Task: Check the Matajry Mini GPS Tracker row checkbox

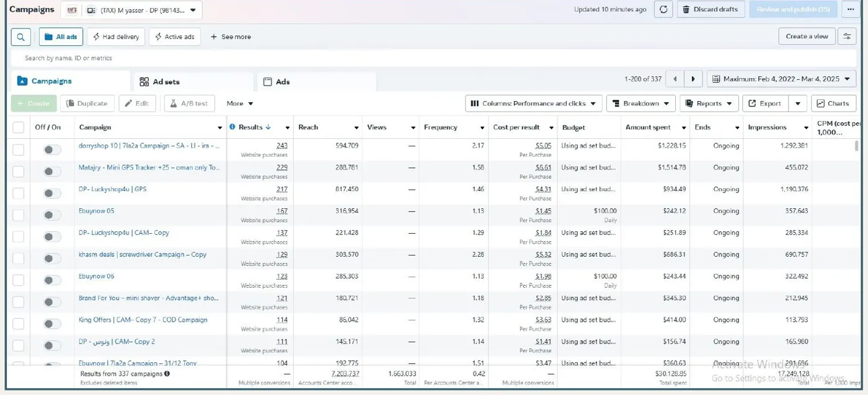Action: [19, 171]
